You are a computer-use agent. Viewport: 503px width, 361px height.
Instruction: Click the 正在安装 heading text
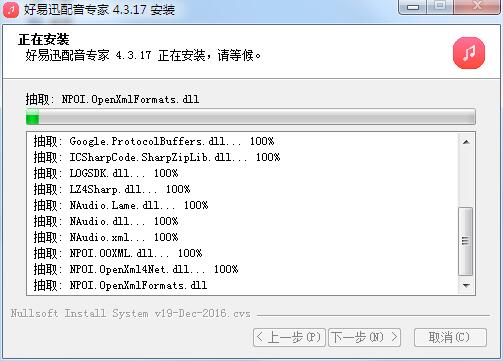44,39
